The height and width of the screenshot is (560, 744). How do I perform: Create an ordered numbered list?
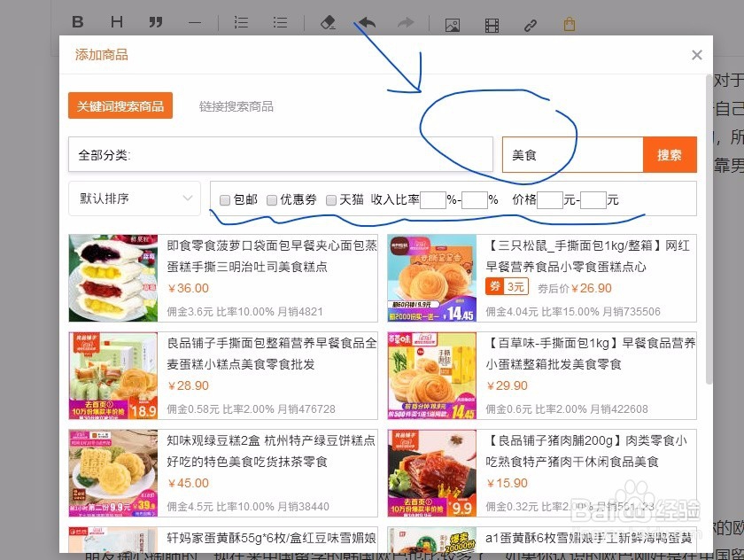click(x=241, y=22)
